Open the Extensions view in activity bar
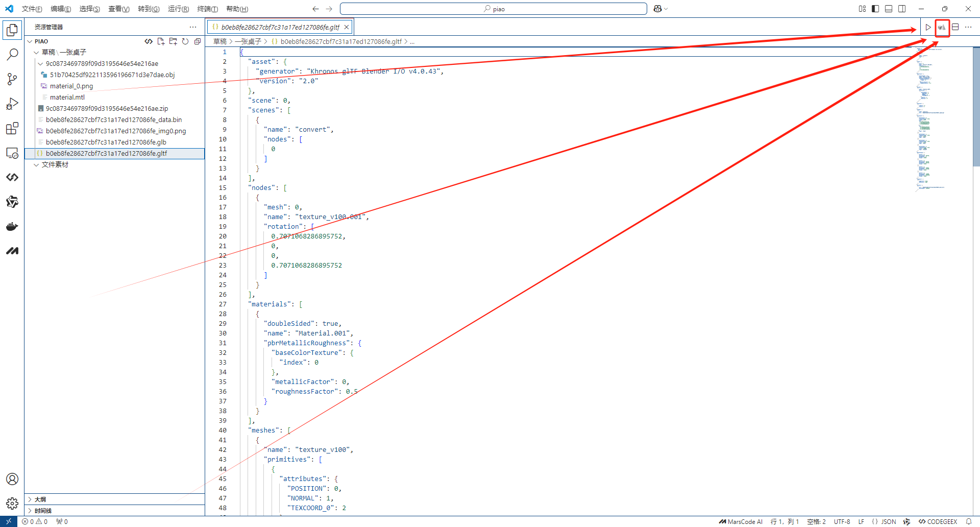The width and height of the screenshot is (980, 527). point(12,128)
